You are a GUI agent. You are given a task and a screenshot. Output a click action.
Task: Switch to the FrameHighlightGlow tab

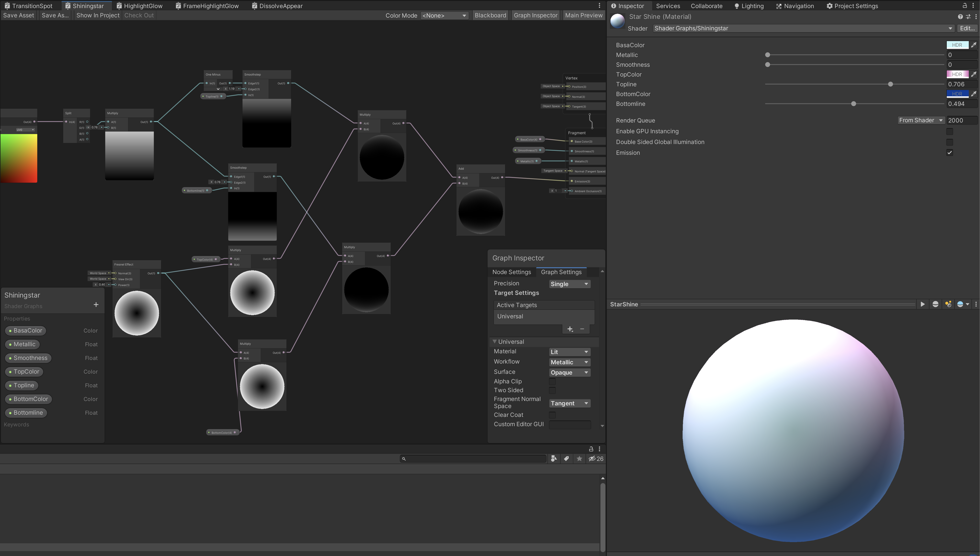(207, 6)
